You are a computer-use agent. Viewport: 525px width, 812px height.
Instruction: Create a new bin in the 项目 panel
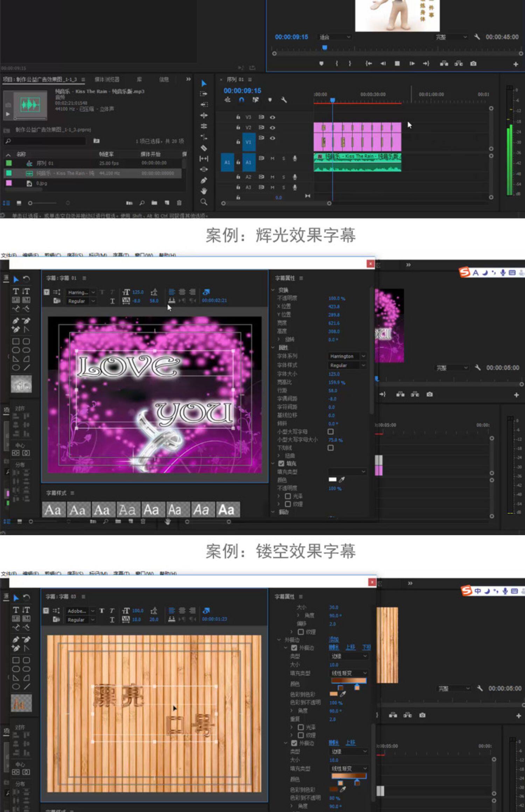[x=154, y=203]
